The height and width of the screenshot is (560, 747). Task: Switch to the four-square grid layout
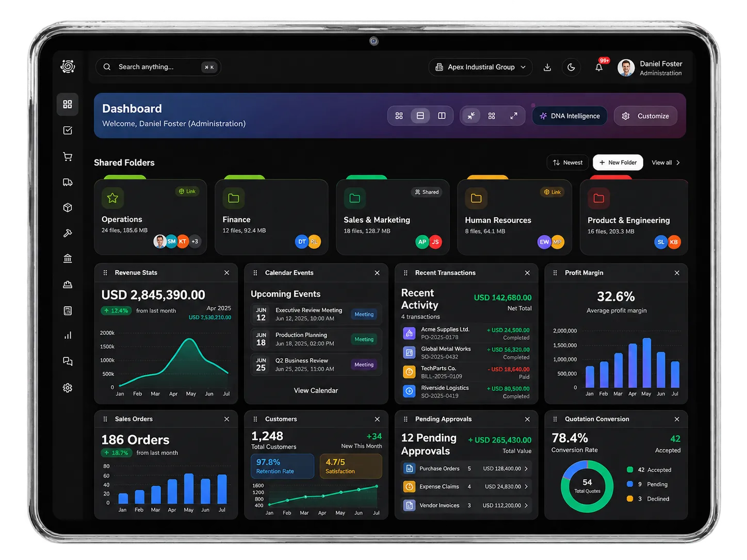click(x=399, y=116)
